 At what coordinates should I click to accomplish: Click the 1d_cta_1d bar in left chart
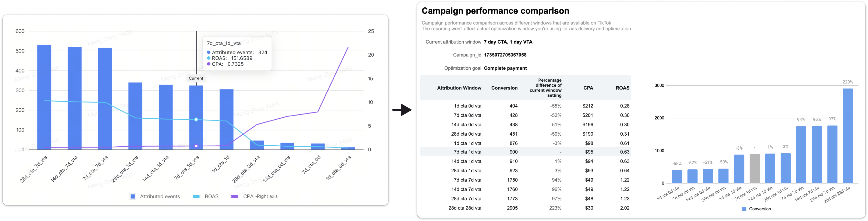coord(227,119)
